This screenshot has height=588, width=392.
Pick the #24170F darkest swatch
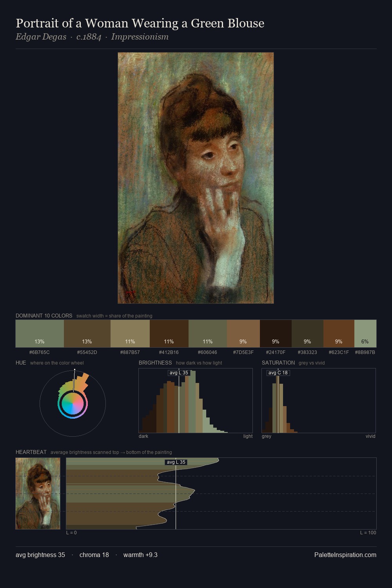point(276,334)
